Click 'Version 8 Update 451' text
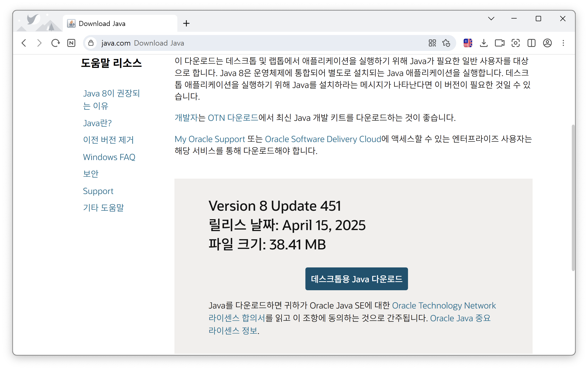The width and height of the screenshot is (588, 370). point(275,206)
